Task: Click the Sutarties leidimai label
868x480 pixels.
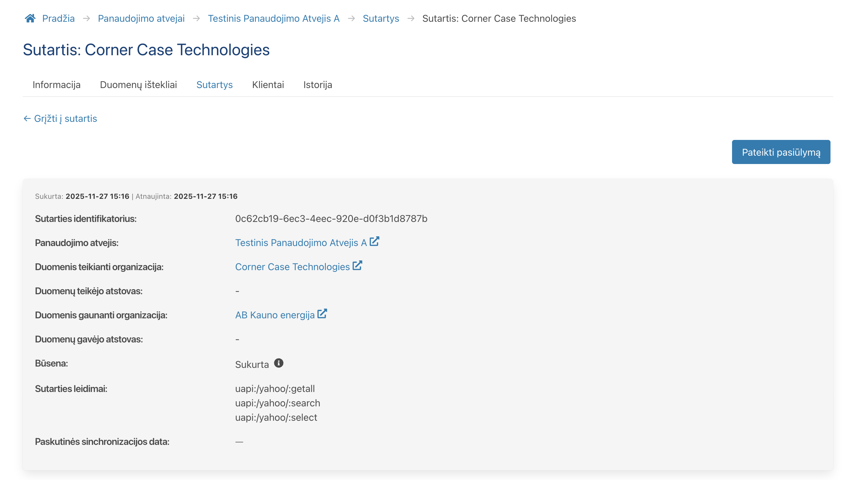Action: 71,389
